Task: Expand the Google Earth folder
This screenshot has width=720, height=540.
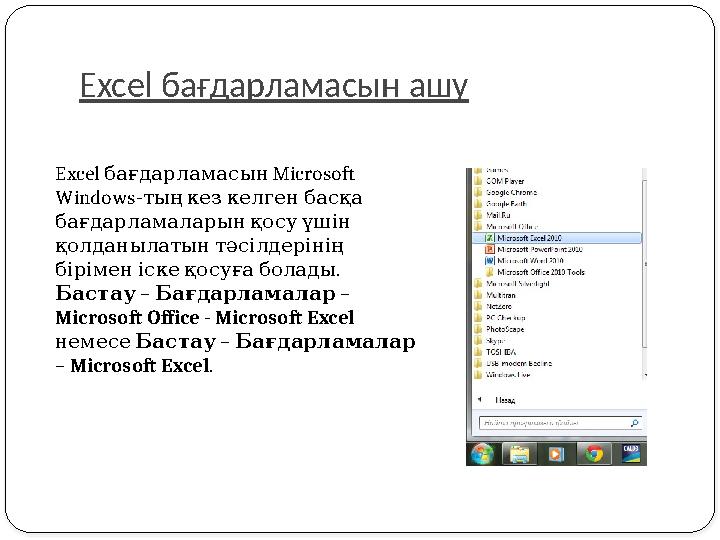Action: click(x=501, y=204)
